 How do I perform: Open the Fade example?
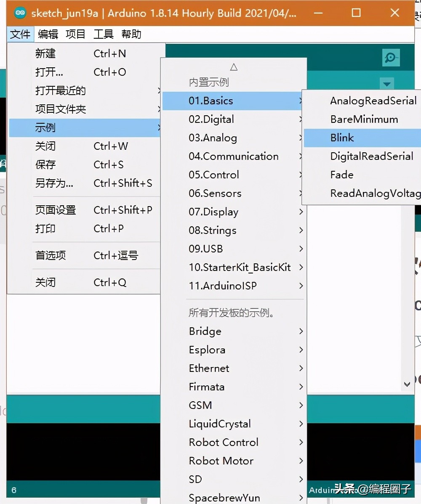coord(362,175)
